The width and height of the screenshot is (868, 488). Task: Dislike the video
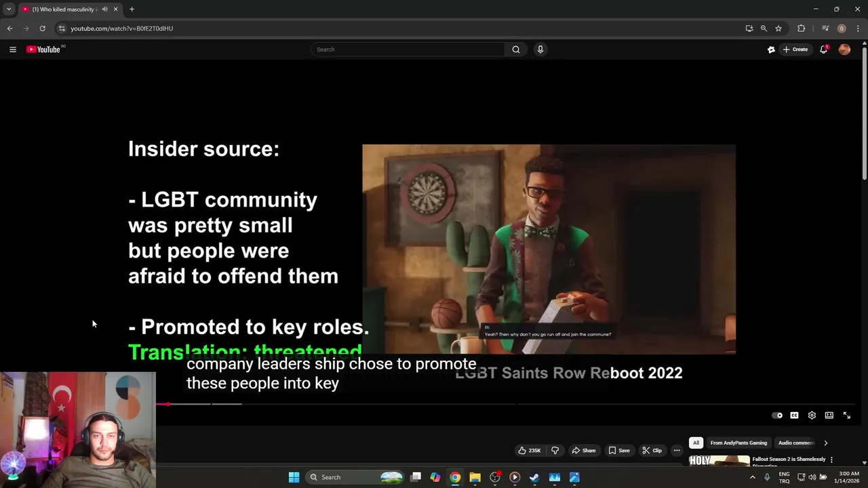point(555,451)
